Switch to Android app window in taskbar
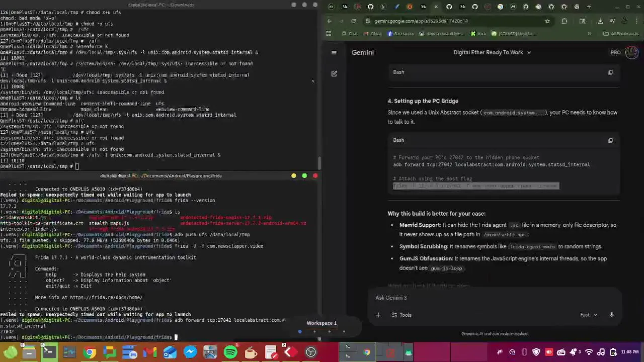 pyautogui.click(x=408, y=352)
